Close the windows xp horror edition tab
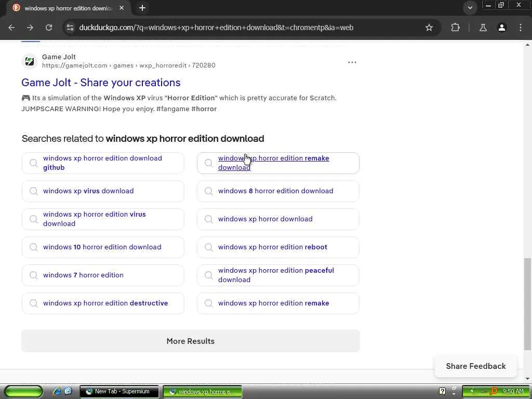 coord(122,8)
